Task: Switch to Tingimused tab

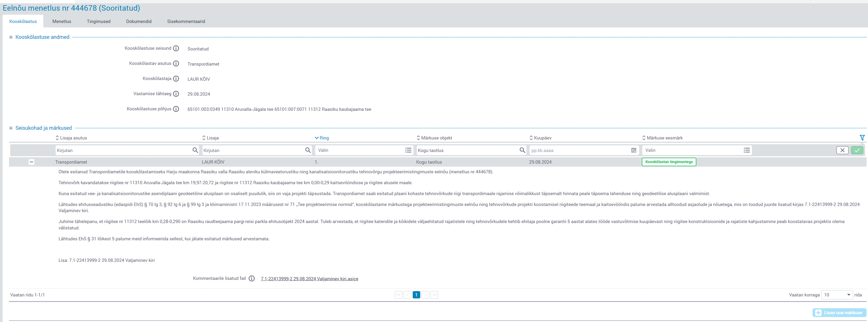Action: (x=98, y=21)
